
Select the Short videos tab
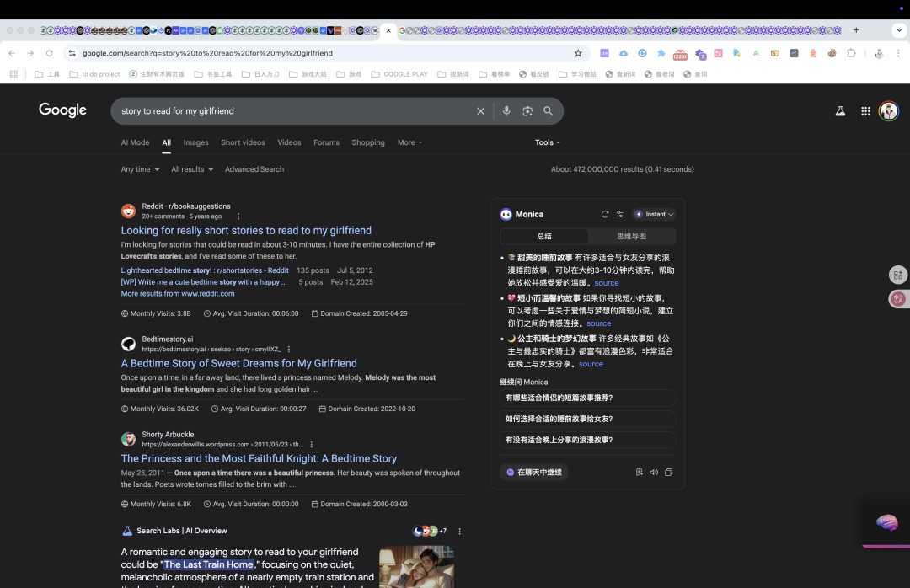pos(243,142)
